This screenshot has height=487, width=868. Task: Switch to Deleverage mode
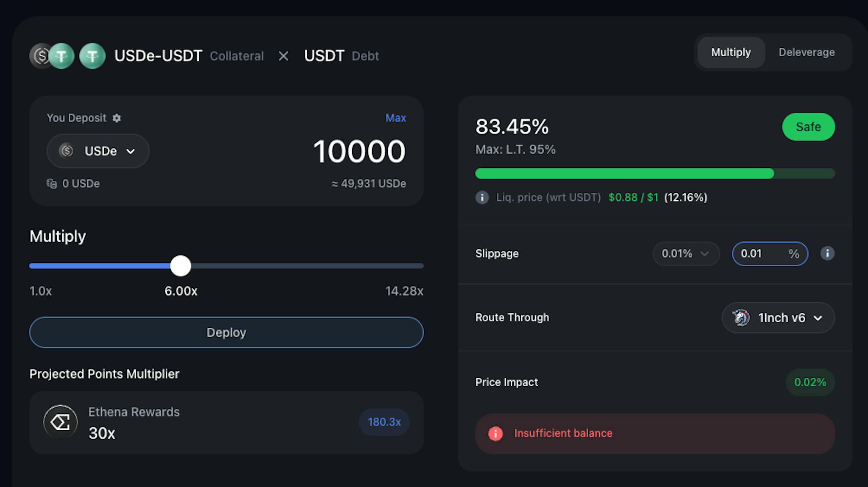click(x=806, y=52)
